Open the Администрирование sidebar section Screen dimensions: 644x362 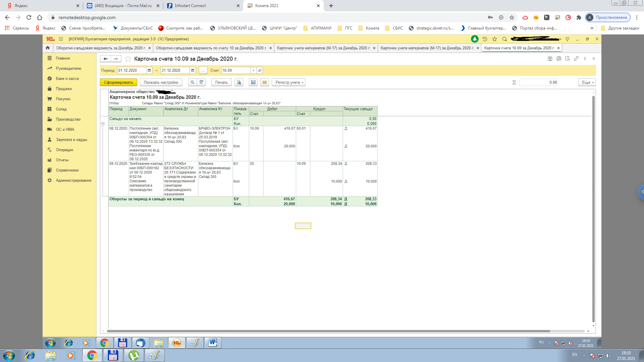coord(73,180)
